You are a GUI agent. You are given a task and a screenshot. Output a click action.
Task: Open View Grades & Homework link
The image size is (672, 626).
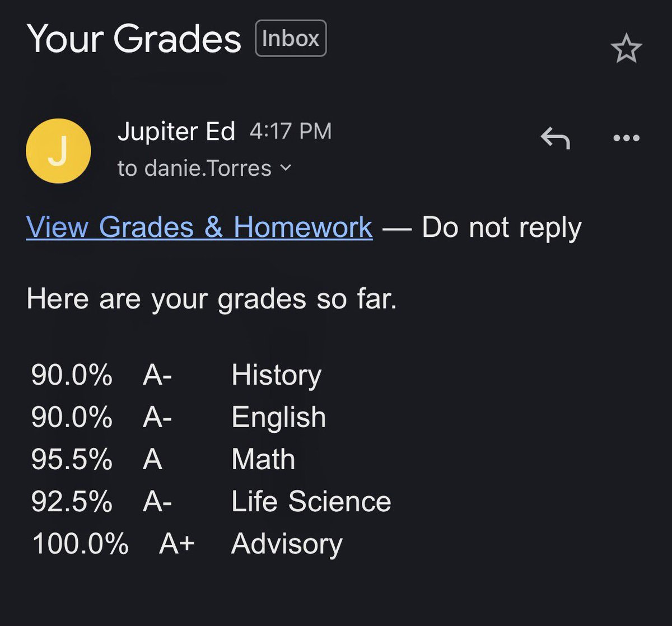(x=199, y=227)
